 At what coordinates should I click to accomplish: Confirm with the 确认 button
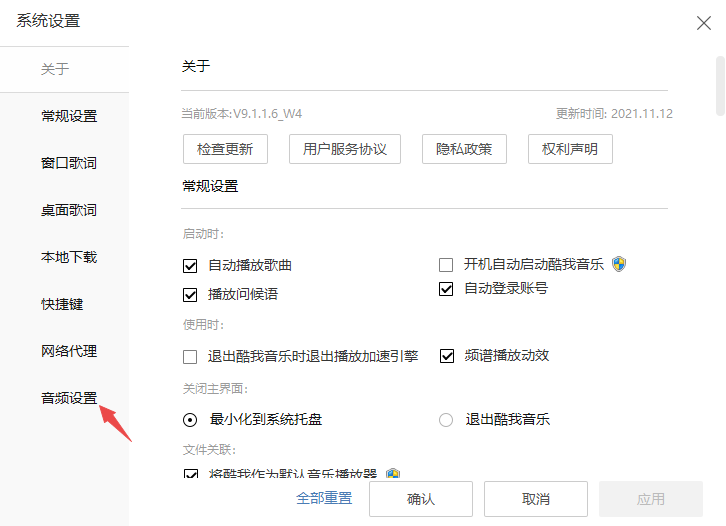(x=421, y=499)
